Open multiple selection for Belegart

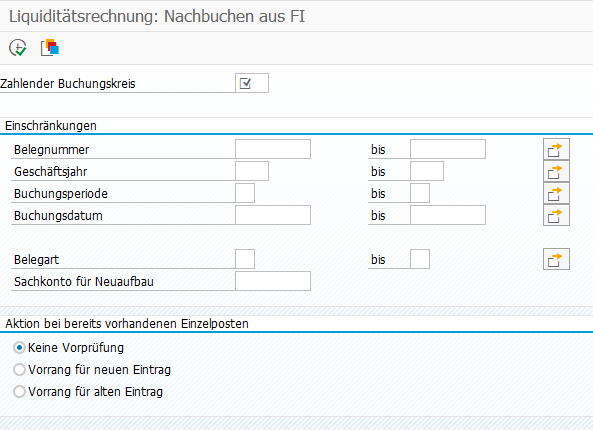pos(556,259)
